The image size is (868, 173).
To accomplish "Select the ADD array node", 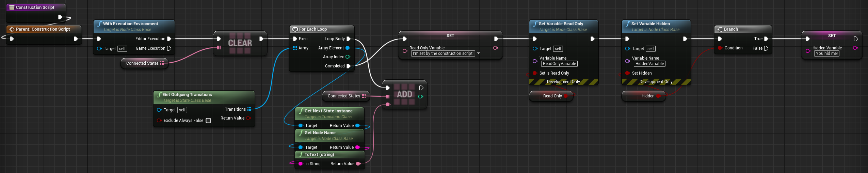I will point(404,94).
